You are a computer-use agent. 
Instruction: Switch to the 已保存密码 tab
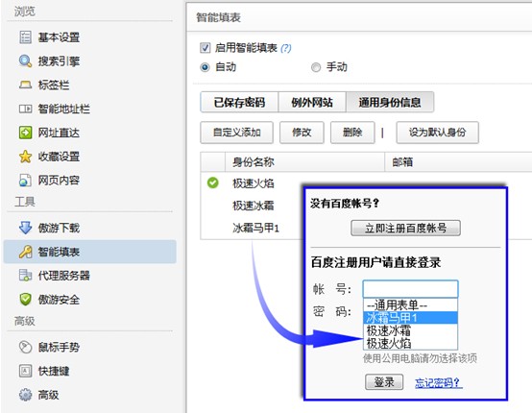(239, 102)
